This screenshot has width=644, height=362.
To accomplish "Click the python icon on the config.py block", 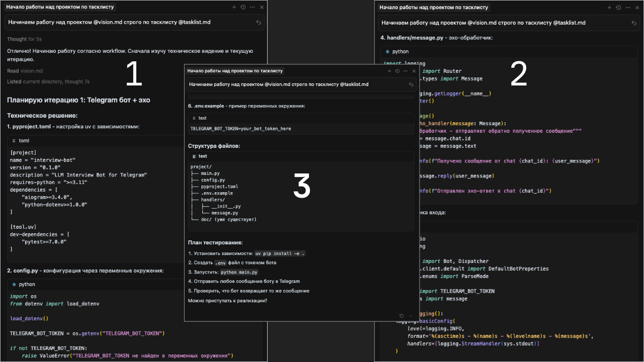I will (14, 285).
